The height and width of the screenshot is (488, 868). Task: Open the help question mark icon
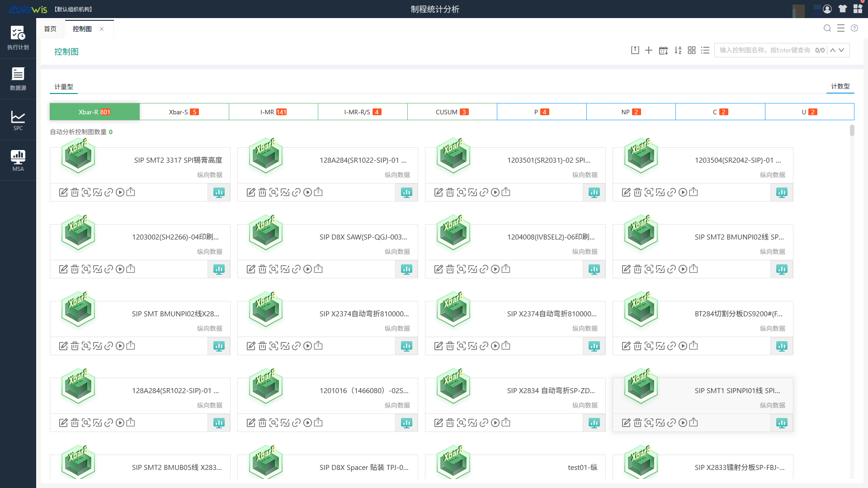854,28
